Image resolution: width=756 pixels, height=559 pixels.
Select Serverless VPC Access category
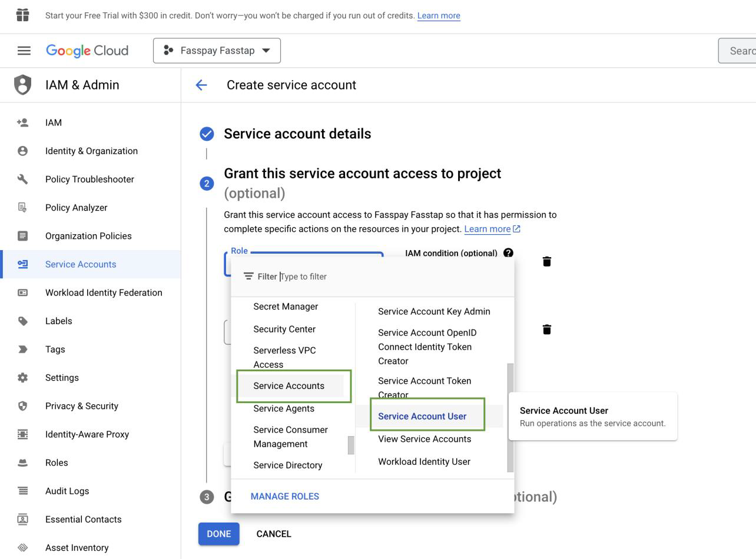pyautogui.click(x=284, y=357)
